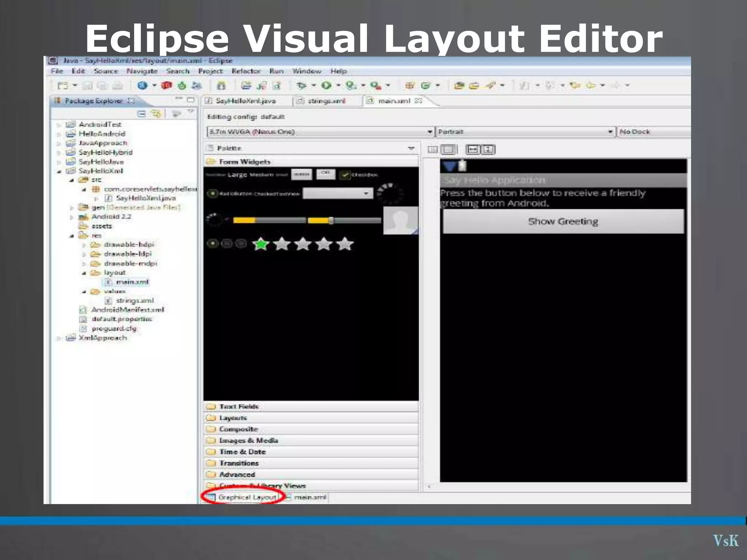This screenshot has width=747, height=560.
Task: Collapse All in Package Explorer toolbar
Action: (x=141, y=114)
